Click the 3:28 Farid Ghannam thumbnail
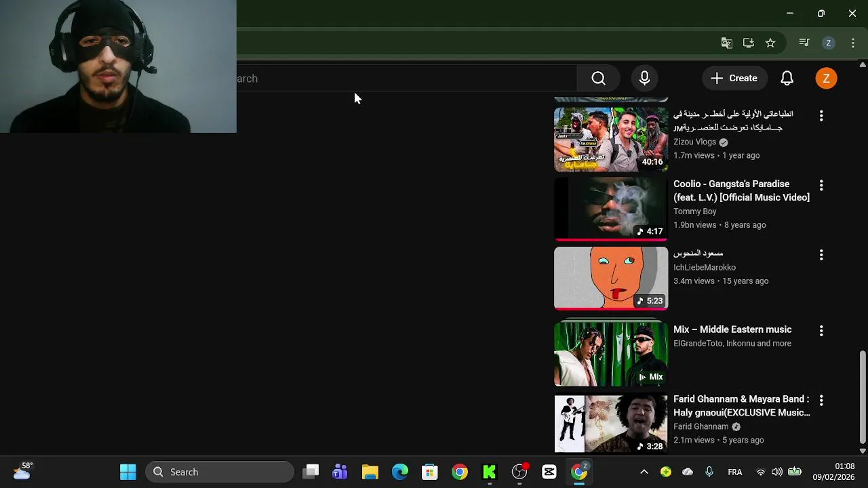Viewport: 868px width, 488px height. (x=611, y=424)
